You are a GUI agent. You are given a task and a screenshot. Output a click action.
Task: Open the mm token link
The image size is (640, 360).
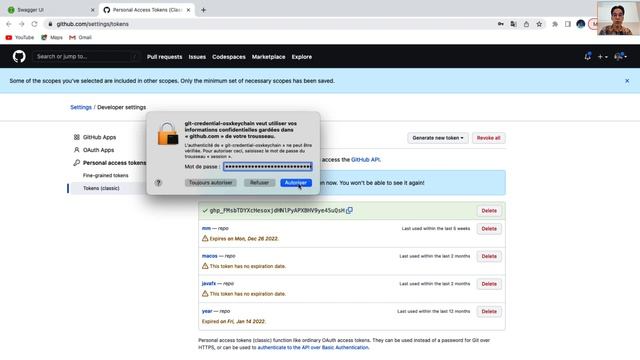[x=206, y=228]
